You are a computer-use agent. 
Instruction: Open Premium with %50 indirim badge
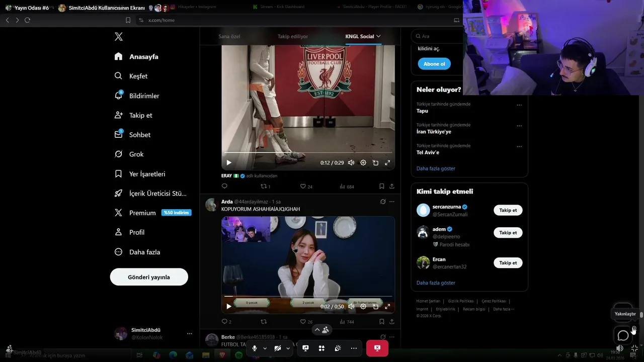tap(152, 213)
